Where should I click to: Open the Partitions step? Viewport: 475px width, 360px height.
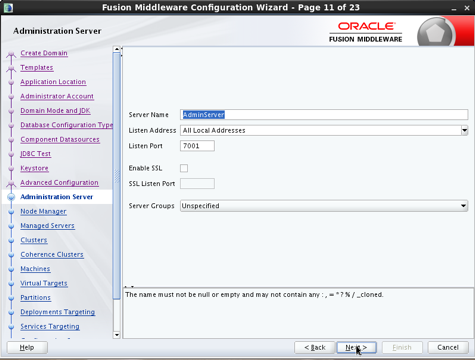(x=35, y=297)
